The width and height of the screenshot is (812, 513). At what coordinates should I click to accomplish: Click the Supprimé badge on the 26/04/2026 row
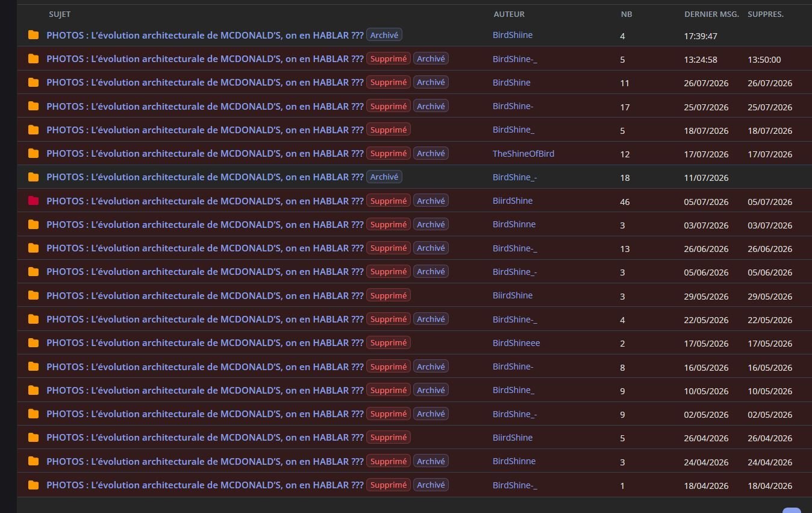[389, 437]
